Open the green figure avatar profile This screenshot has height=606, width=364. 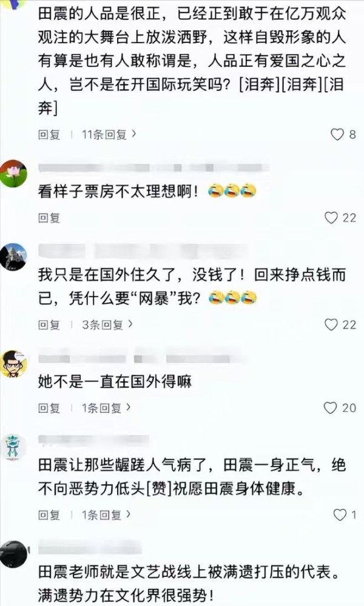click(x=14, y=447)
